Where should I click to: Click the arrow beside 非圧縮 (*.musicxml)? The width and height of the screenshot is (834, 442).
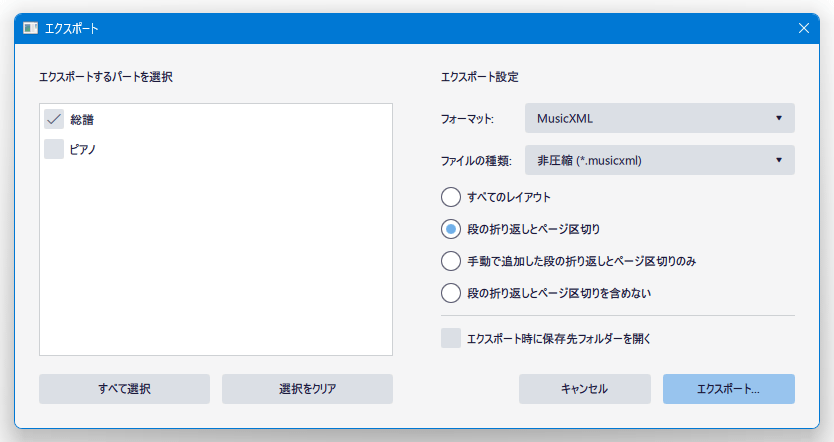779,160
